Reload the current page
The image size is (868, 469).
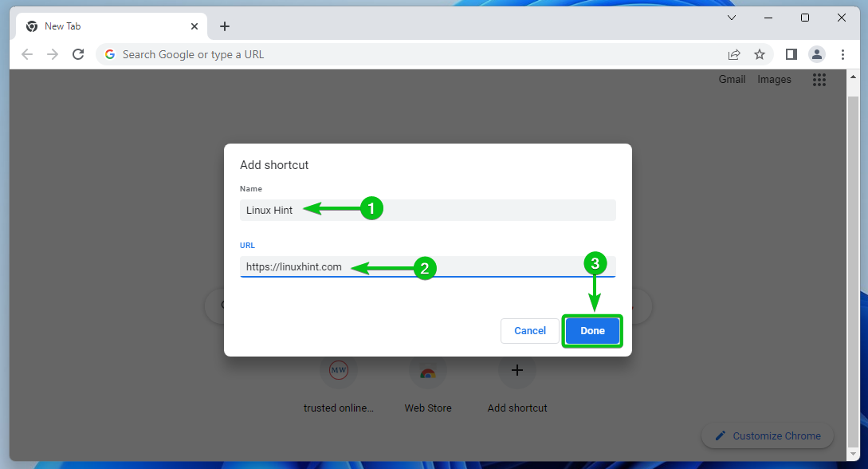pos(78,54)
